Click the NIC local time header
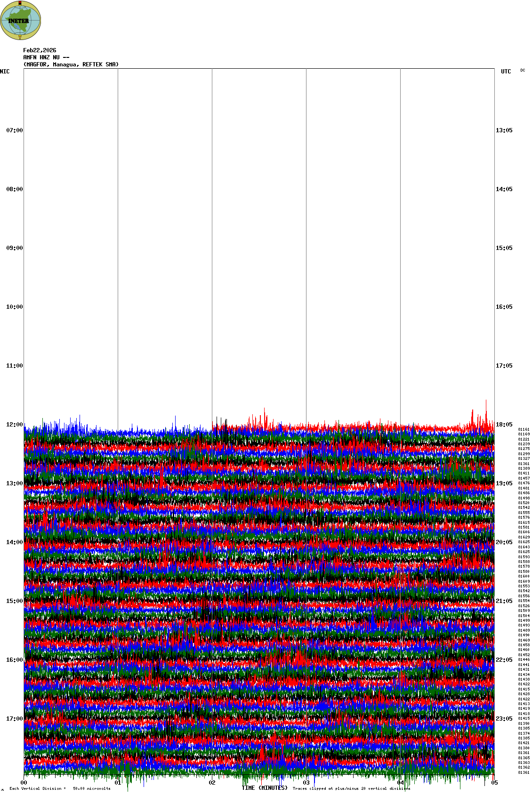This screenshot has height=795, width=532. click(x=5, y=72)
